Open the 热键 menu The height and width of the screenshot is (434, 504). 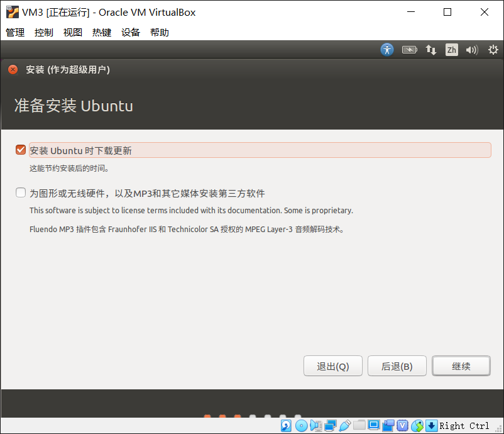pyautogui.click(x=102, y=32)
